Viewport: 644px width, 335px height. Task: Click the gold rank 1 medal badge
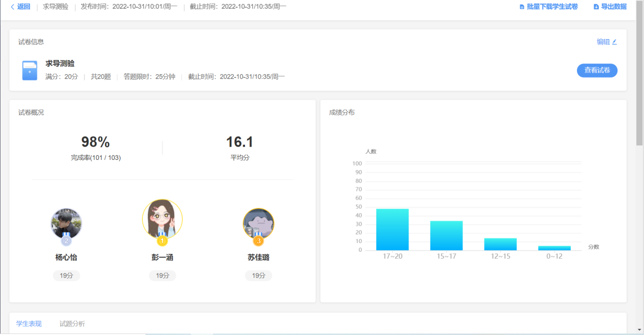(x=162, y=241)
